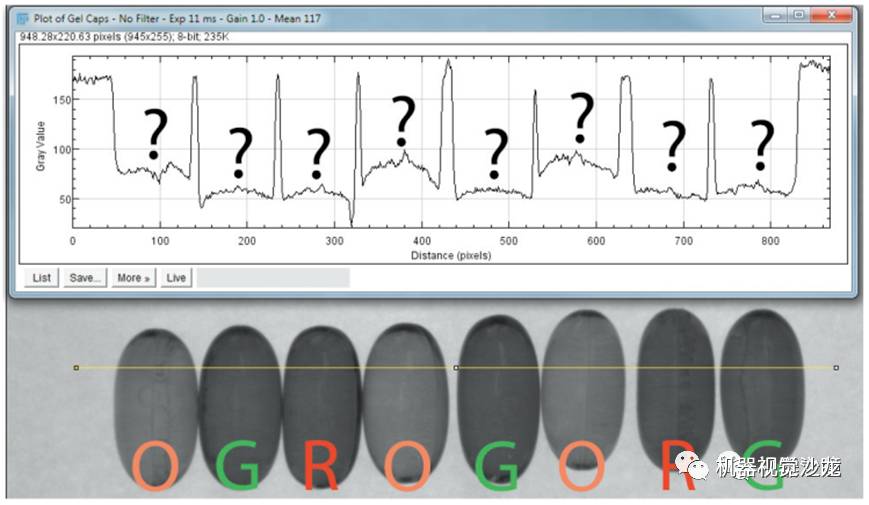Click the Save... button
The image size is (869, 505).
[85, 278]
